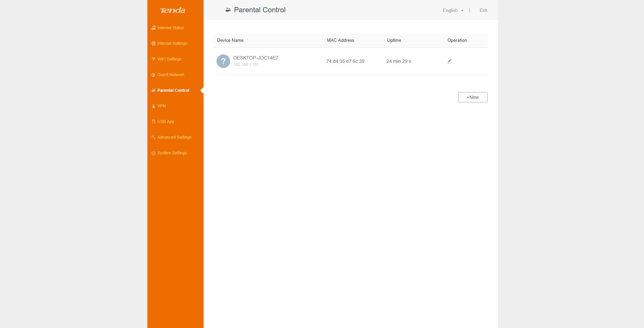Click the Guest Network icon

coord(154,75)
